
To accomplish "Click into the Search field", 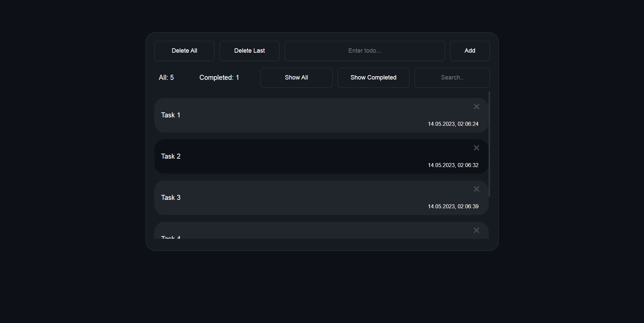I will tap(452, 78).
